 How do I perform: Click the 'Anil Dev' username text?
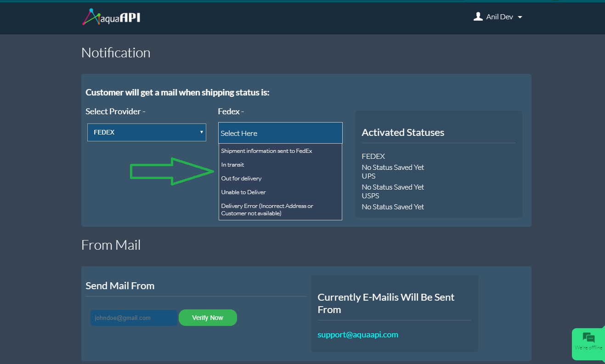tap(499, 17)
